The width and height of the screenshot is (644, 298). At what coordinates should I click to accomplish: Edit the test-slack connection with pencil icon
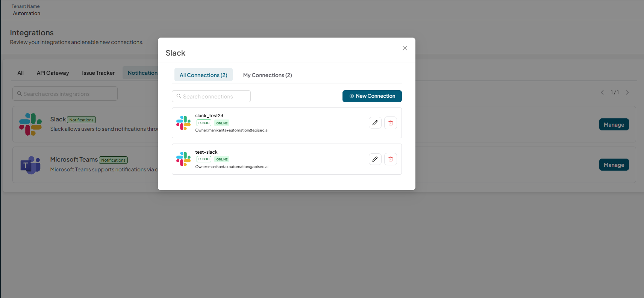point(375,159)
